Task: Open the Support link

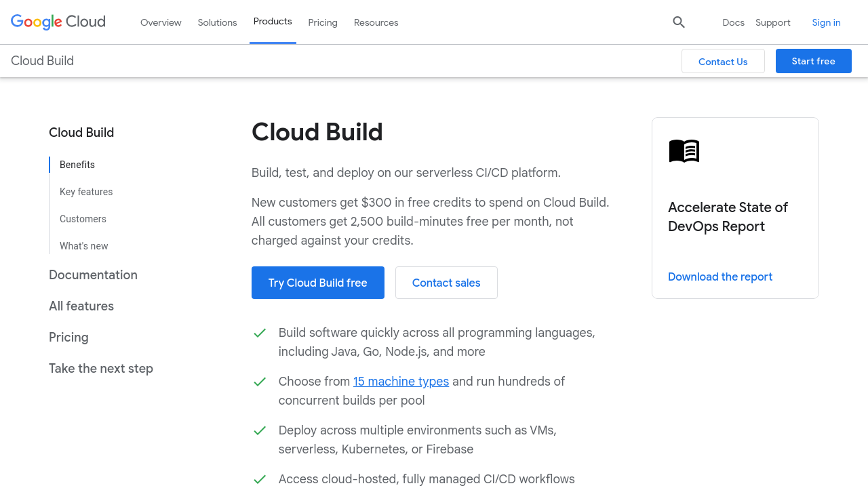Action: (x=772, y=22)
